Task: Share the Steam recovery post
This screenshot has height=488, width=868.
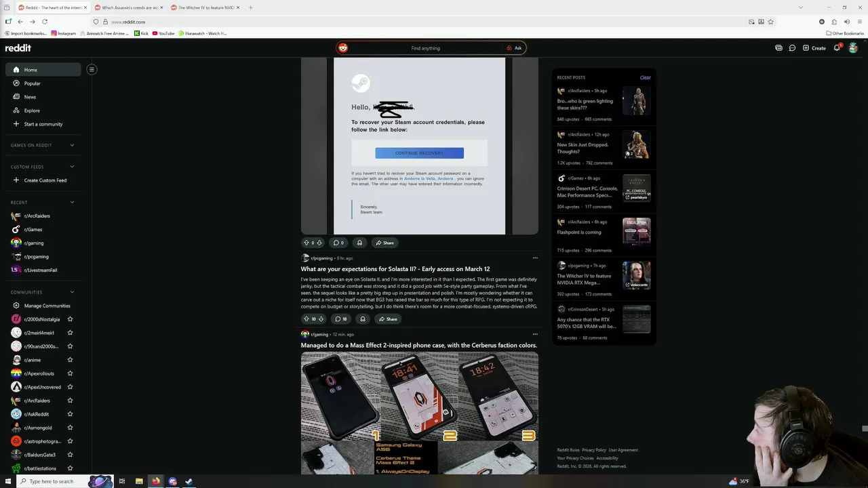Action: 385,243
